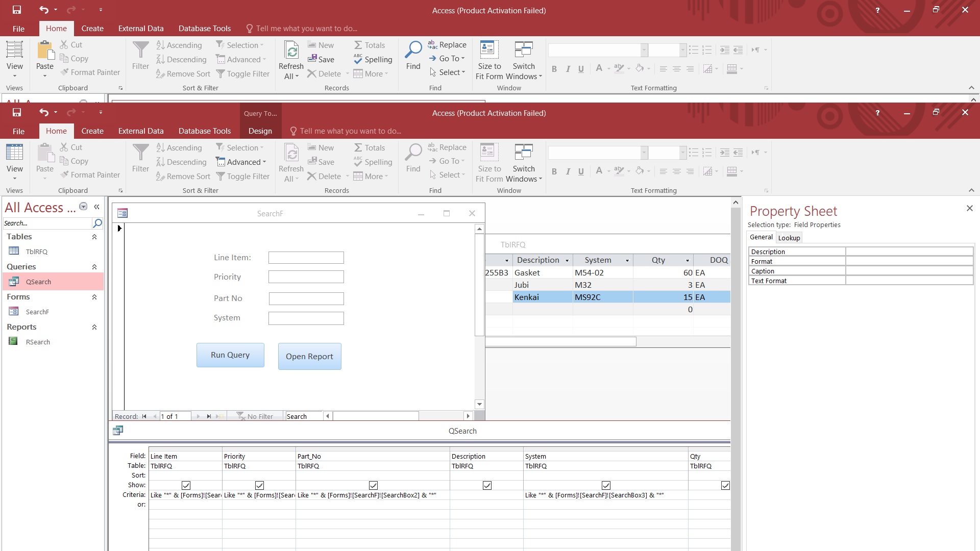The image size is (980, 551).
Task: Click Replace in upper ribbon
Action: [x=447, y=44]
